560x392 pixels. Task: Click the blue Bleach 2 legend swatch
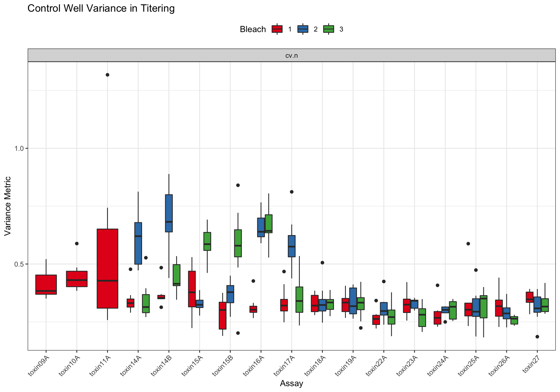pos(303,29)
